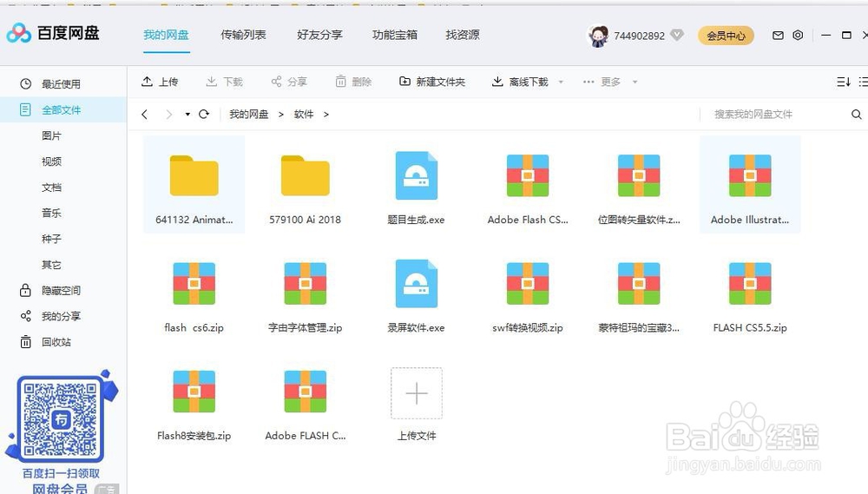Expand the navigation history dropdown arrow
Image resolution: width=868 pixels, height=494 pixels.
(x=187, y=115)
